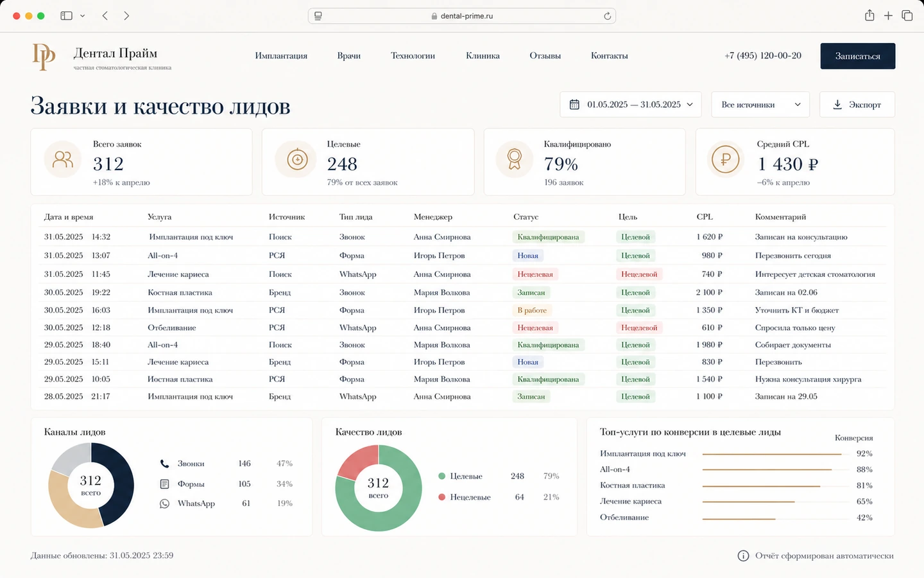The image size is (924, 578).
Task: Click the phone number +7 (495) 120-00-20
Action: tap(763, 56)
